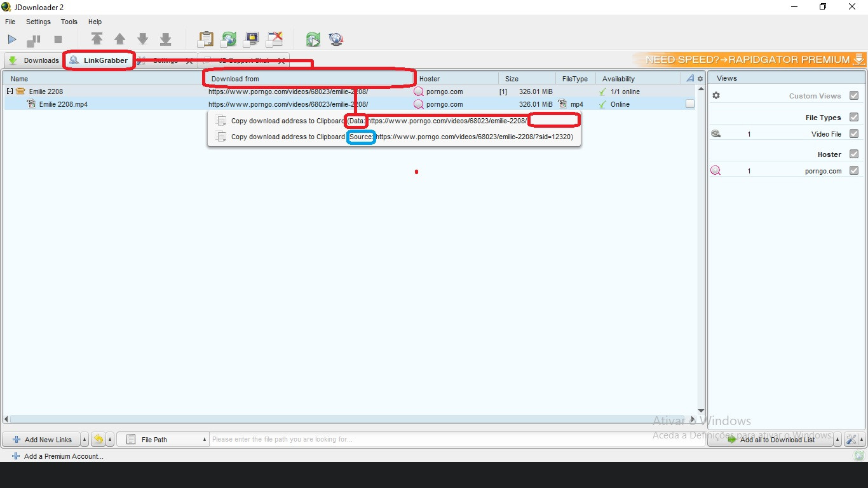Open bottom-right wrench settings icon
This screenshot has height=488, width=868.
[x=850, y=439]
